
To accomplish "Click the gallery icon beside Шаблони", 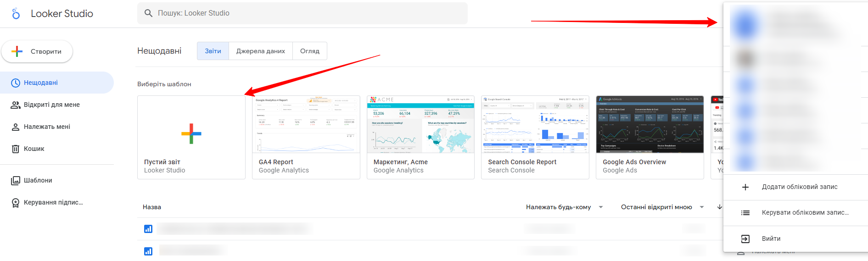I will click(x=16, y=181).
